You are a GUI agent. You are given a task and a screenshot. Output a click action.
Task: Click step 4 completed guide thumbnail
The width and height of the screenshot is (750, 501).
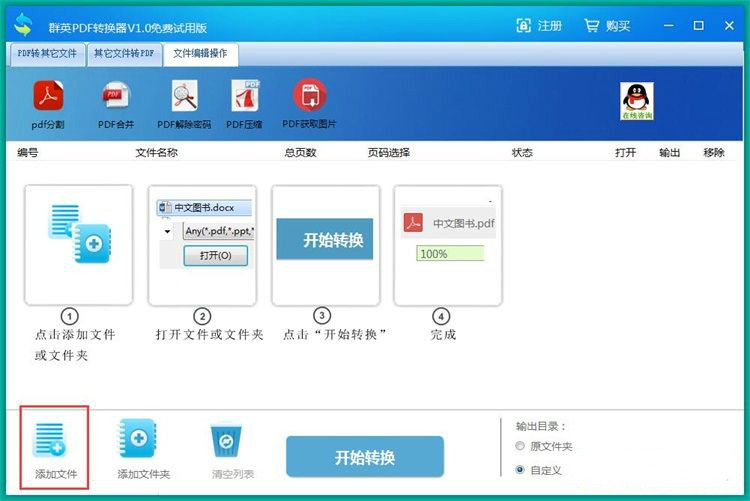448,245
